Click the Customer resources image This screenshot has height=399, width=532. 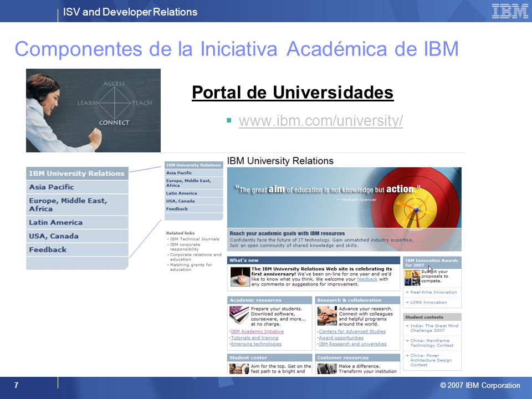(x=327, y=369)
